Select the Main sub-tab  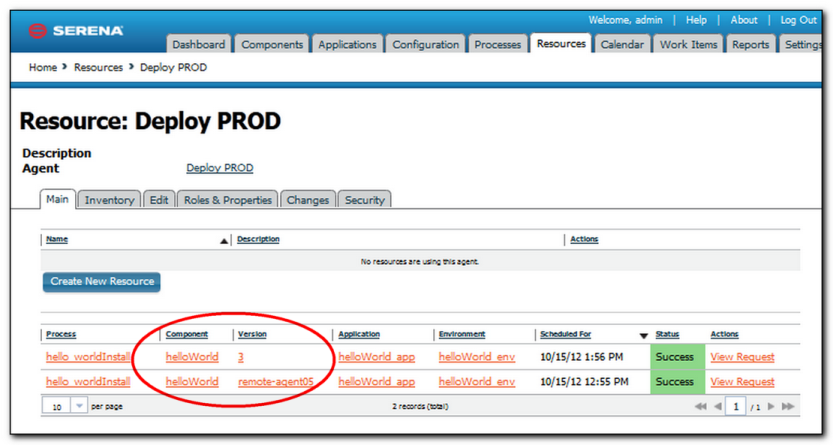point(57,199)
